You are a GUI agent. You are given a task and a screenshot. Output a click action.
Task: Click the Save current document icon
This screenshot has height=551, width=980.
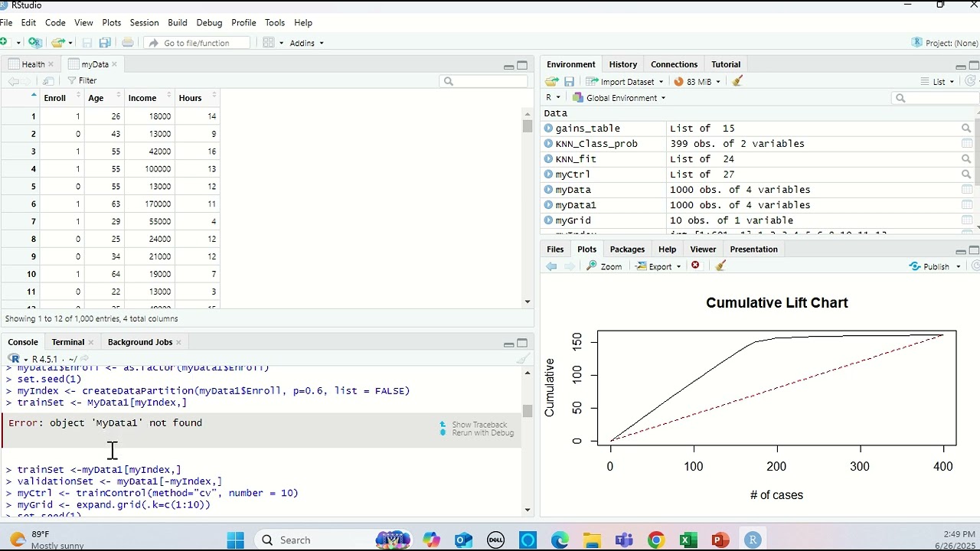tap(87, 43)
